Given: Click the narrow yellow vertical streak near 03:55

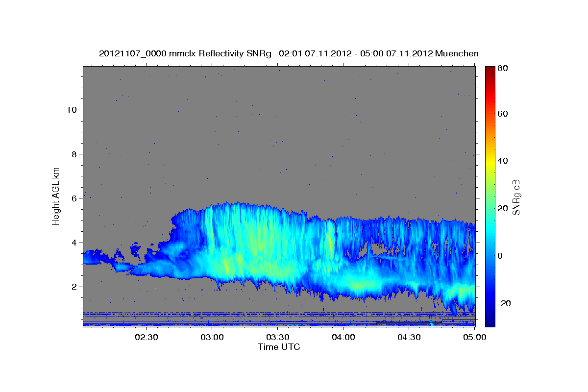Looking at the screenshot, I should pos(330,239).
